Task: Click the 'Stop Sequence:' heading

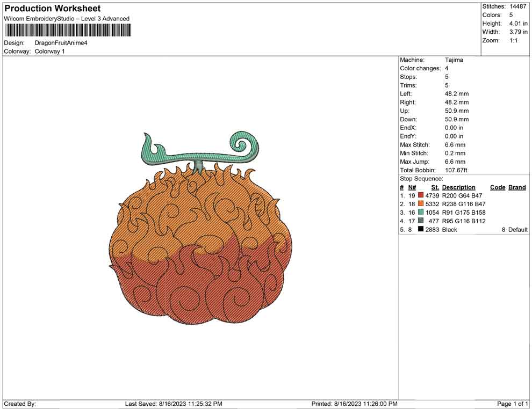Action: [x=421, y=179]
